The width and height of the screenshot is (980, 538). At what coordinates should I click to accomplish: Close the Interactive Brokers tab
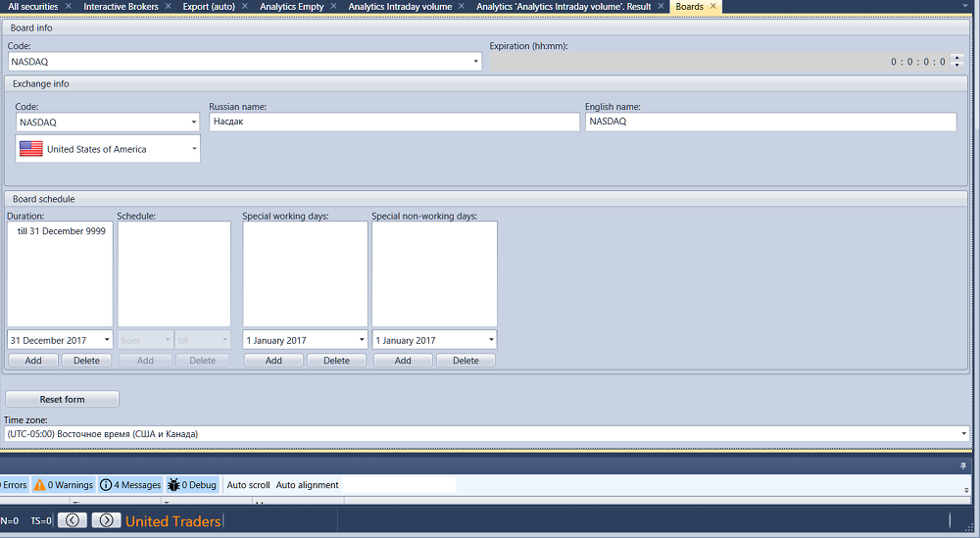point(169,6)
